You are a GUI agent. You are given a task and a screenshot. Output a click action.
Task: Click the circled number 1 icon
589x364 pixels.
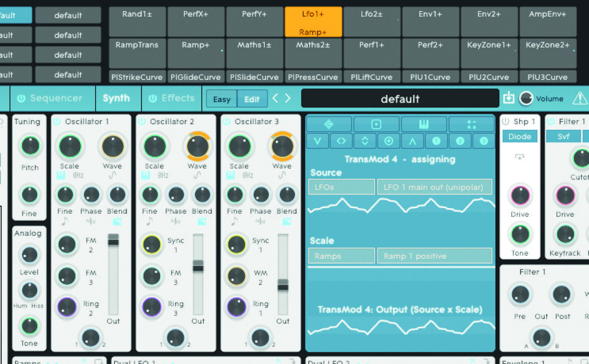tap(436, 141)
